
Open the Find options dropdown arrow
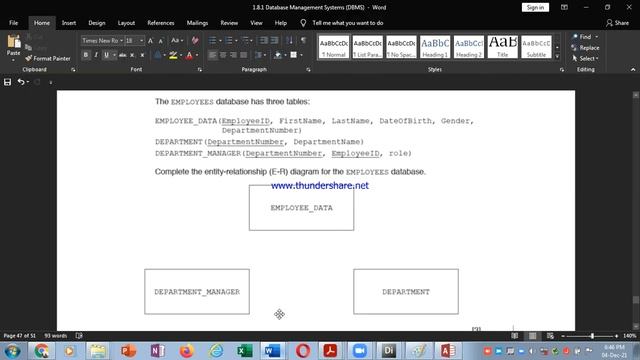597,37
